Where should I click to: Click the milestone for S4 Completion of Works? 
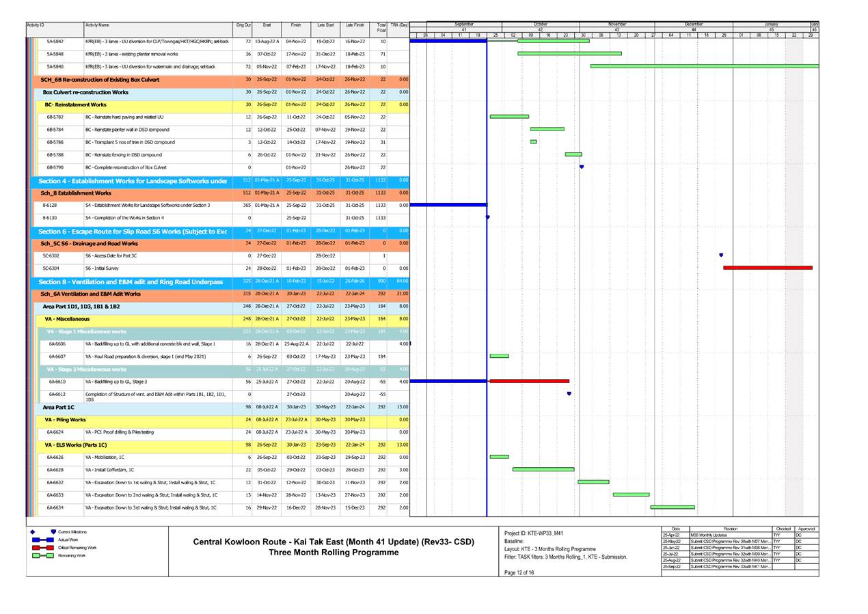pos(487,217)
